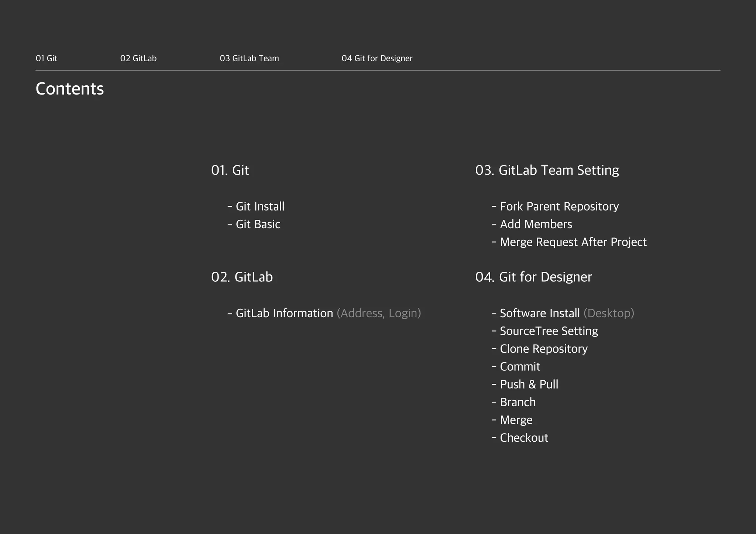The image size is (756, 534).
Task: Open the 01. Git section heading
Action: tap(230, 170)
